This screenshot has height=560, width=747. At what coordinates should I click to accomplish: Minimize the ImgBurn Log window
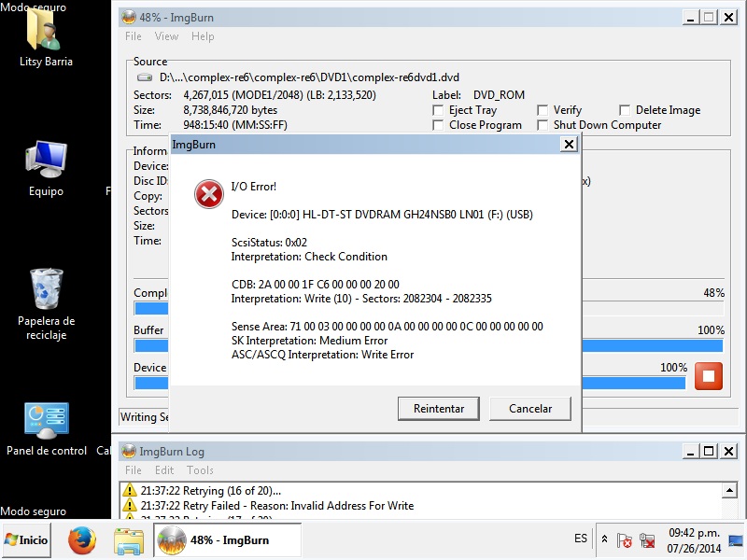[x=690, y=451]
